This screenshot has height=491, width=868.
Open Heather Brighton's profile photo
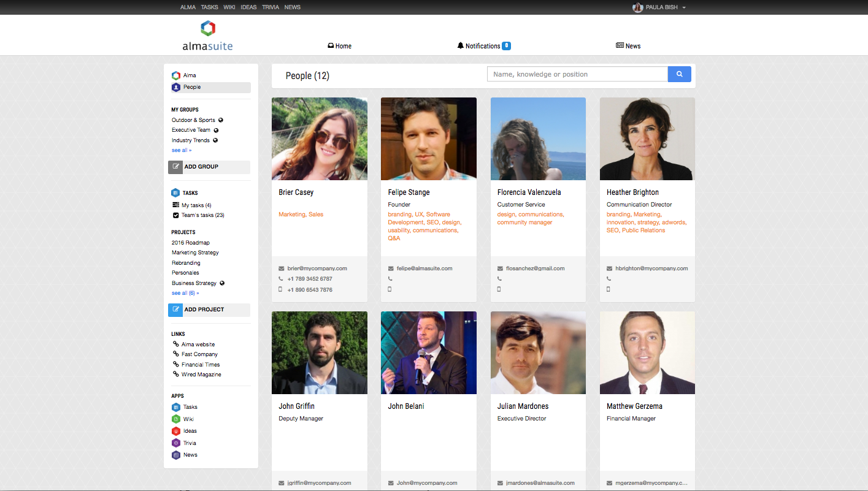pyautogui.click(x=647, y=139)
